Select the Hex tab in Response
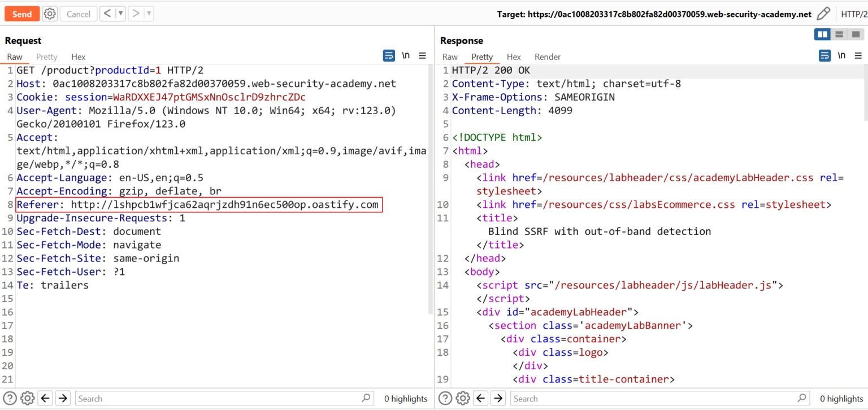 (x=514, y=56)
